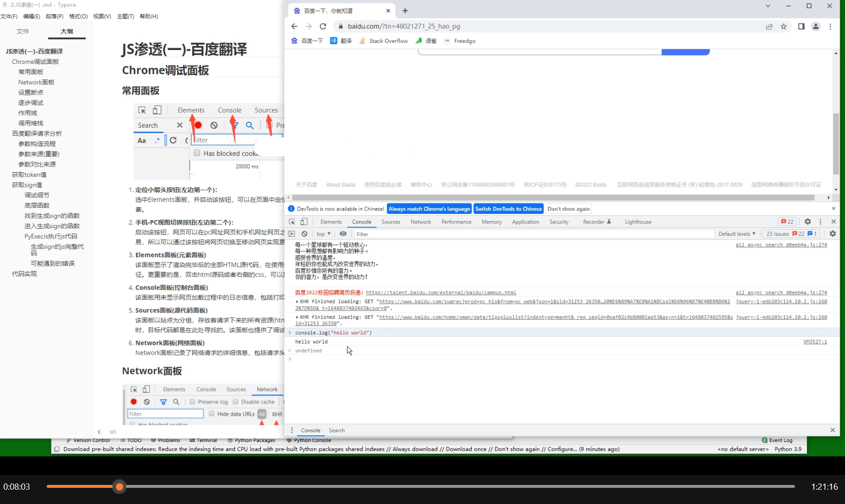Click Always match Chrome's language button

tap(429, 209)
